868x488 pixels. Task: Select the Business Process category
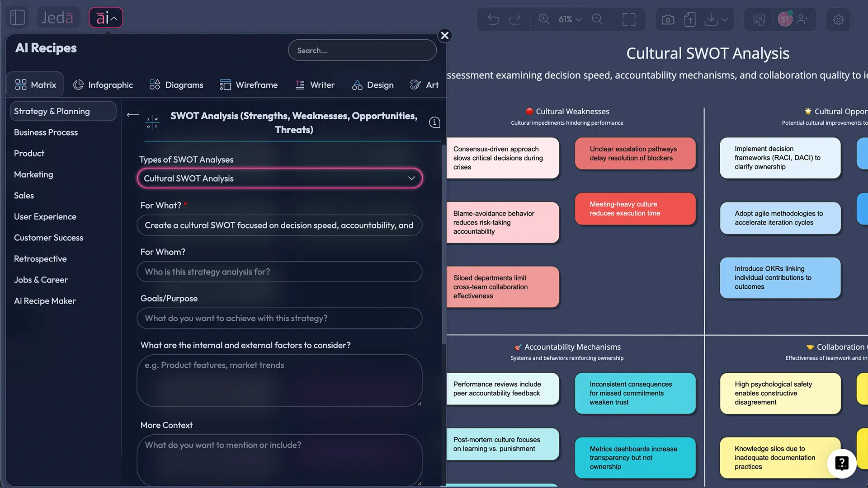[x=46, y=132]
